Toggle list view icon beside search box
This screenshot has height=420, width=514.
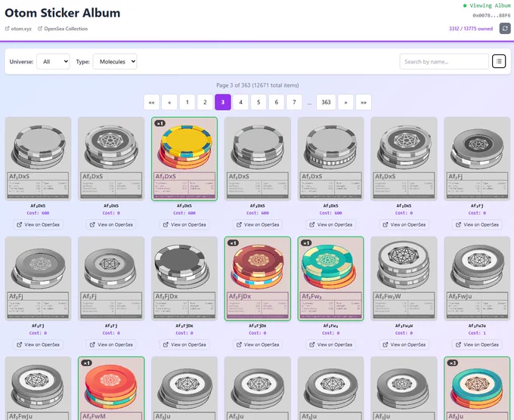[x=499, y=61]
